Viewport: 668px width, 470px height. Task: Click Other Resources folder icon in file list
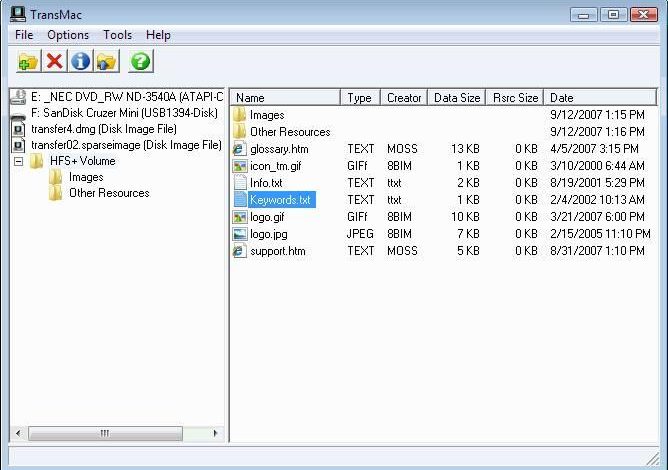[239, 132]
